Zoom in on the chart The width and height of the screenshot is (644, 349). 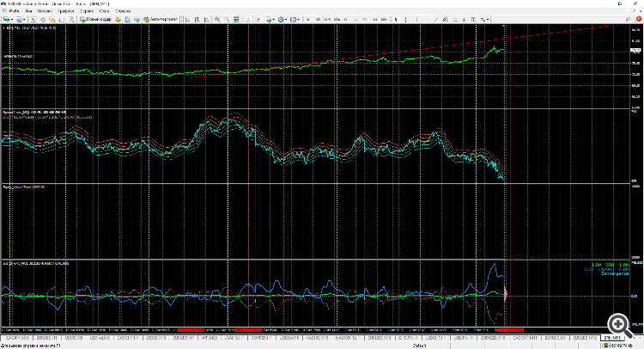pos(216,17)
